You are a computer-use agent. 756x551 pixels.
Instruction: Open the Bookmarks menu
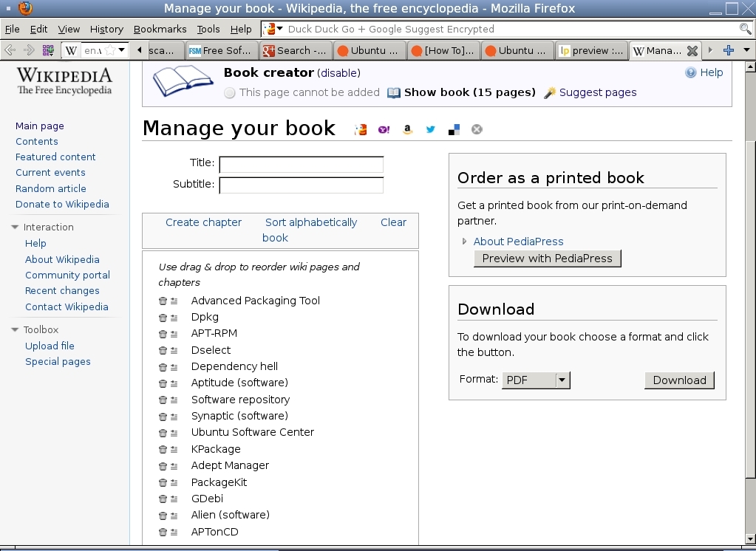click(160, 29)
